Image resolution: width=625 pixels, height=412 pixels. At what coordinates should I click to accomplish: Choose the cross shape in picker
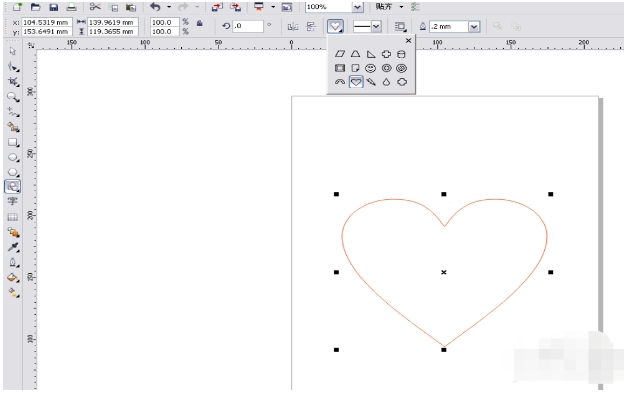(386, 54)
